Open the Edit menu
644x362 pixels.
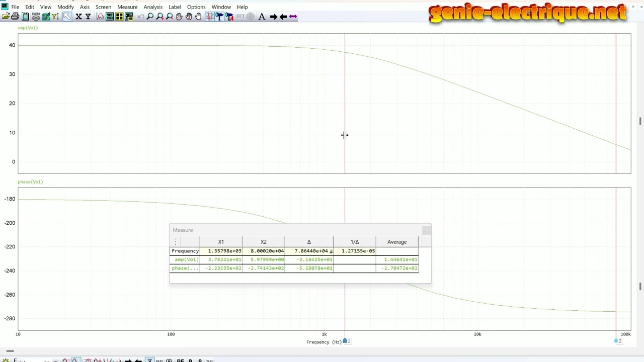(30, 7)
